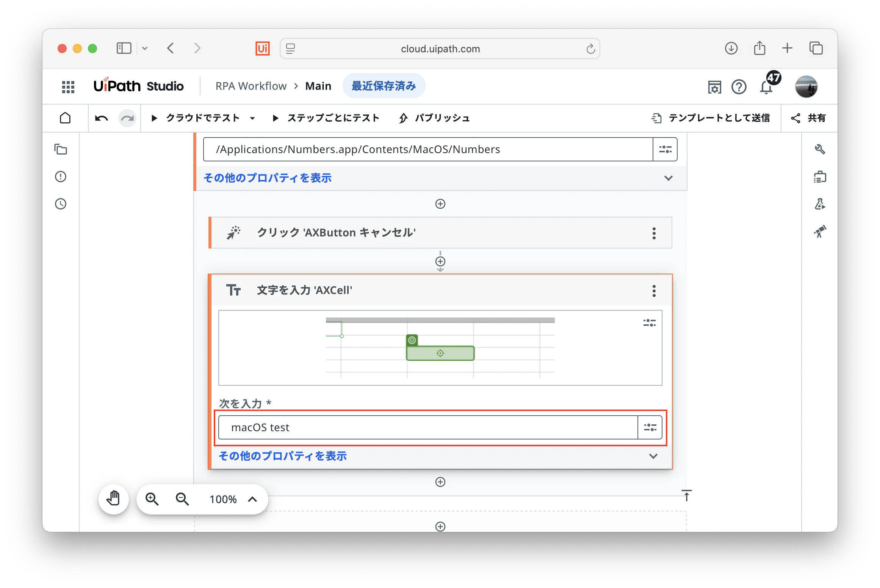Open the help question mark menu
Viewport: 880px width, 588px height.
coord(739,87)
